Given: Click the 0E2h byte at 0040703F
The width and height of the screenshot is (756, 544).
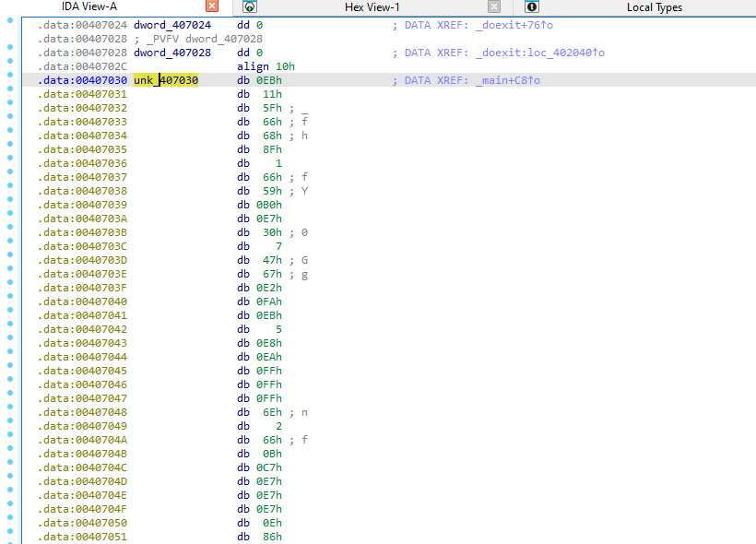Looking at the screenshot, I should (269, 288).
